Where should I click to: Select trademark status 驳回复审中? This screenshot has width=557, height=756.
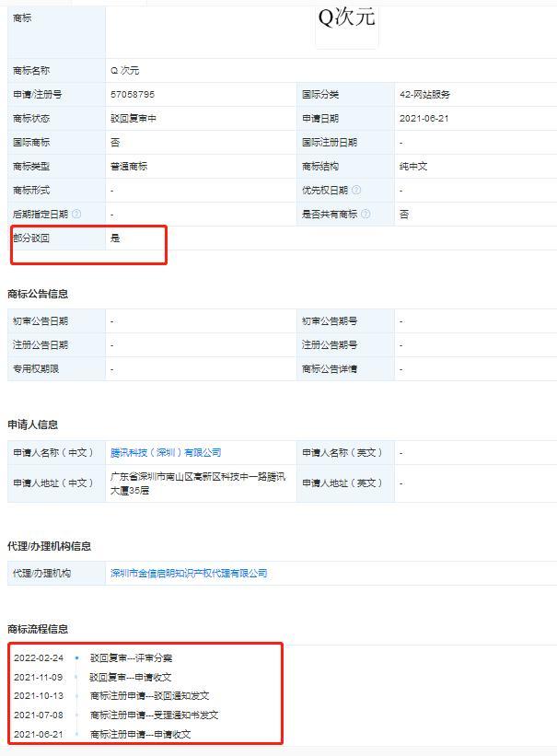coord(133,118)
